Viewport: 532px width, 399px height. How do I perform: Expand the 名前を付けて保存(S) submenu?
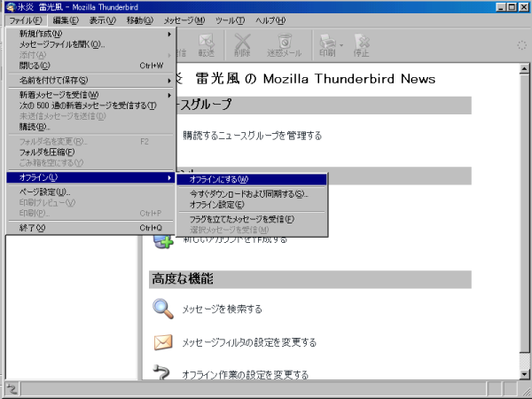90,80
